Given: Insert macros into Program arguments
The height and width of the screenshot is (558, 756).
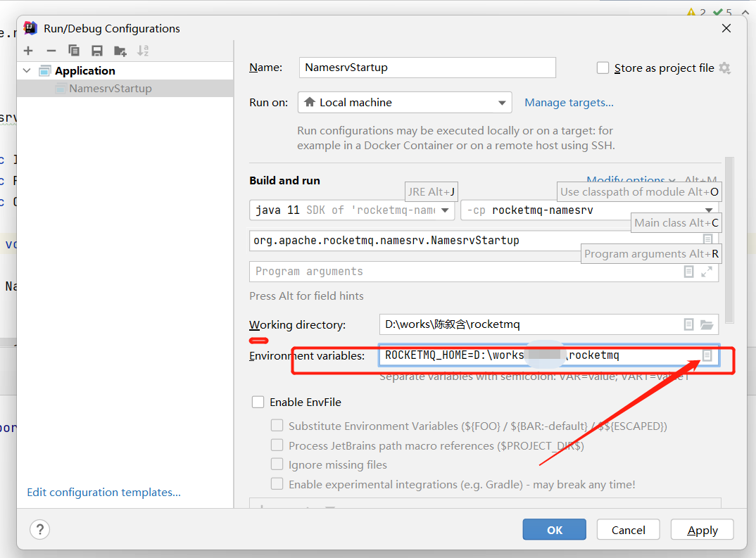Looking at the screenshot, I should [x=688, y=272].
